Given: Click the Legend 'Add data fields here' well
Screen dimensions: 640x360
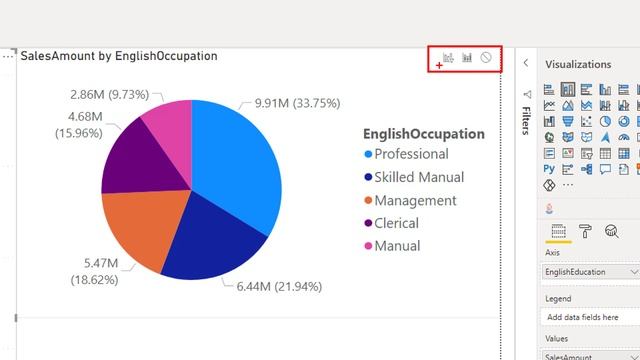Looking at the screenshot, I should pos(590,317).
